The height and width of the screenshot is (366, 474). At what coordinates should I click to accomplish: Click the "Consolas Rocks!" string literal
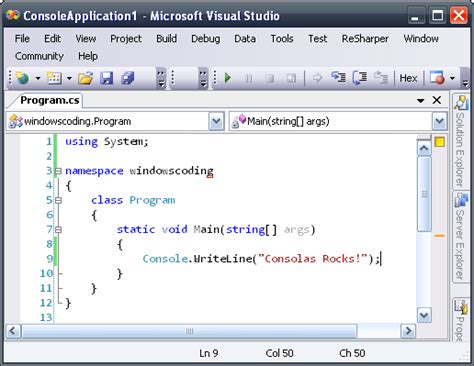tap(313, 259)
